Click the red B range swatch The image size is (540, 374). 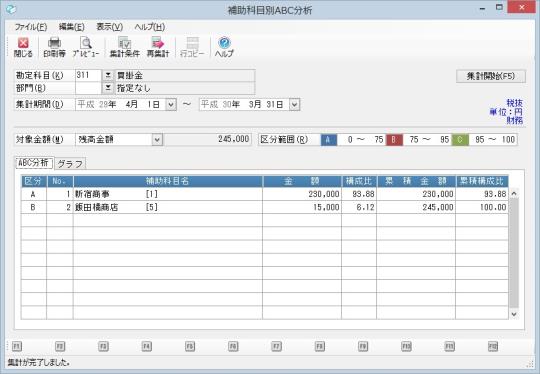click(x=394, y=139)
